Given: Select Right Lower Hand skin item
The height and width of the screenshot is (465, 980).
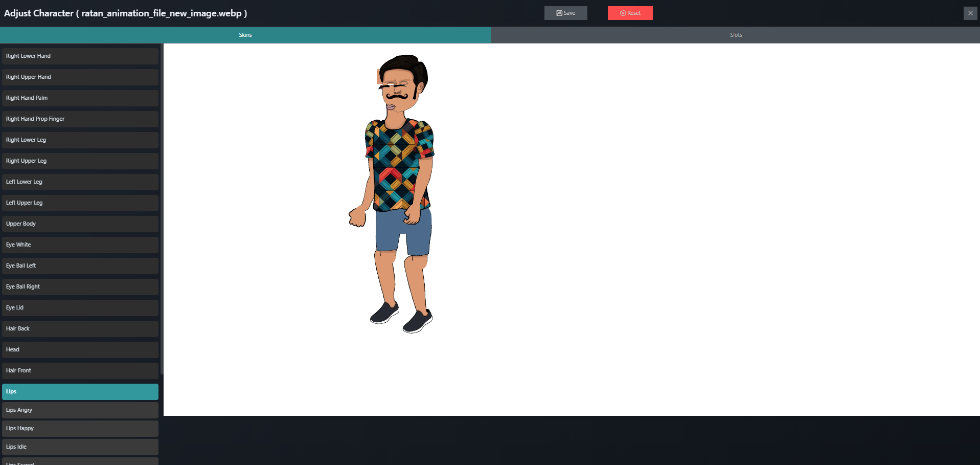Looking at the screenshot, I should tap(80, 56).
